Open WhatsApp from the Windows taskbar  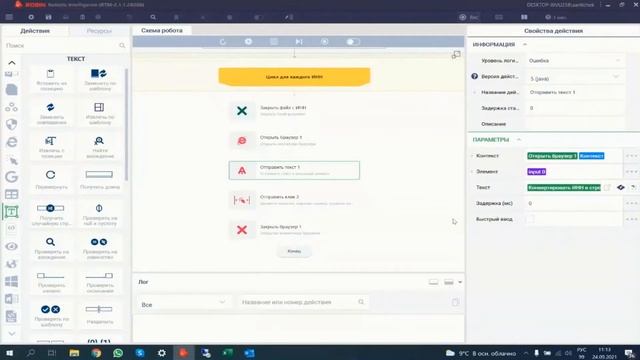118,353
